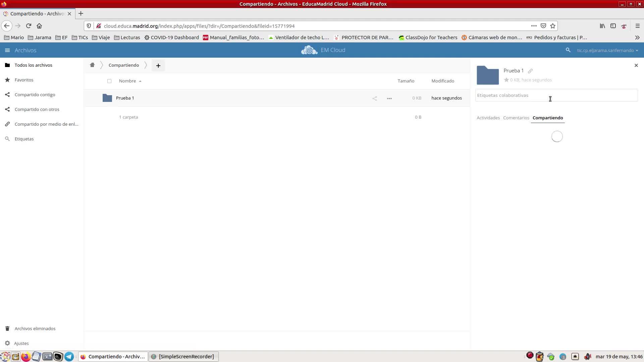Open Compartido con otros in sidebar
Screen dimensions: 644x362
(x=37, y=109)
